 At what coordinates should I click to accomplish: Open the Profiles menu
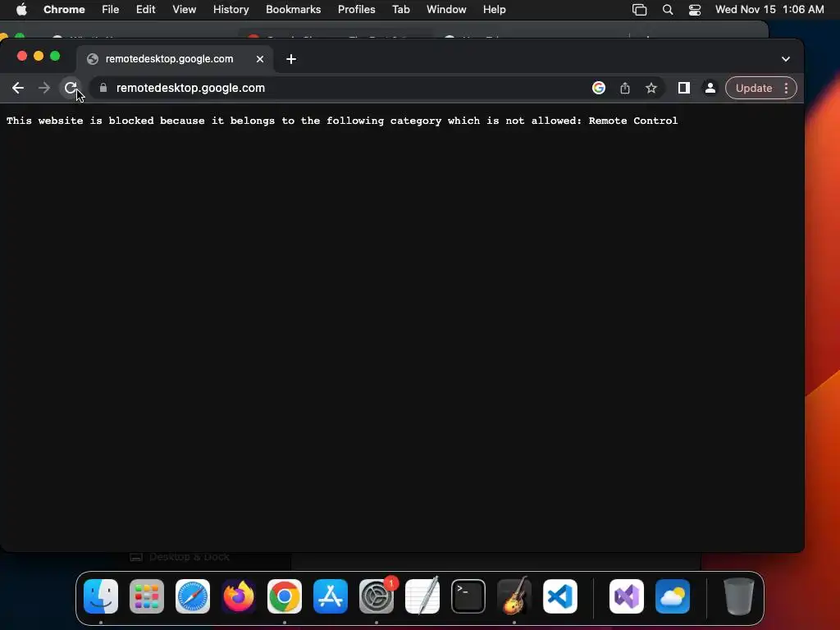pyautogui.click(x=356, y=9)
